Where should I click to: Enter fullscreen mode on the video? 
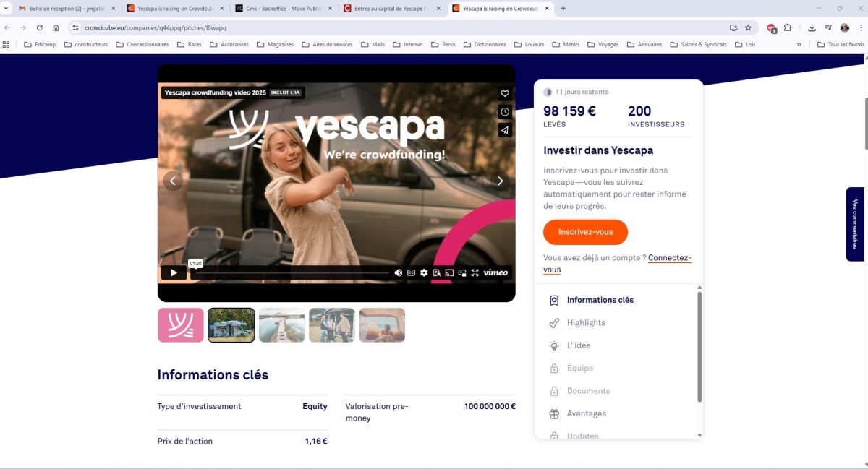pyautogui.click(x=475, y=272)
